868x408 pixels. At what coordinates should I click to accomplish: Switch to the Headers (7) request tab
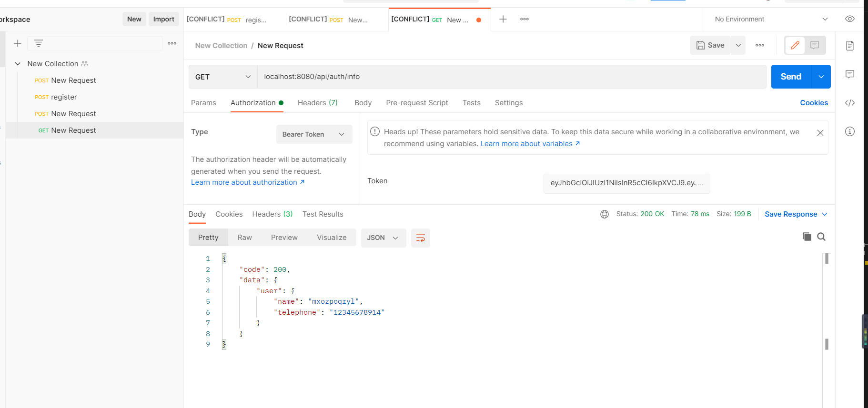[x=317, y=103]
